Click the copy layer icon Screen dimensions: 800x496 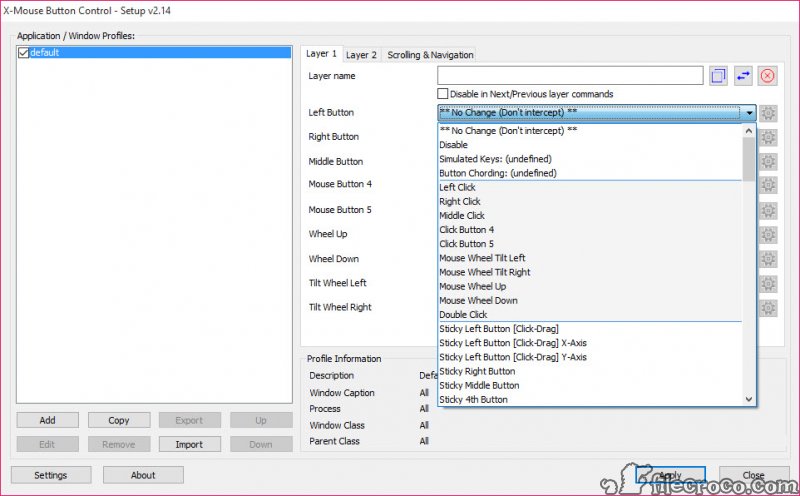click(x=718, y=76)
